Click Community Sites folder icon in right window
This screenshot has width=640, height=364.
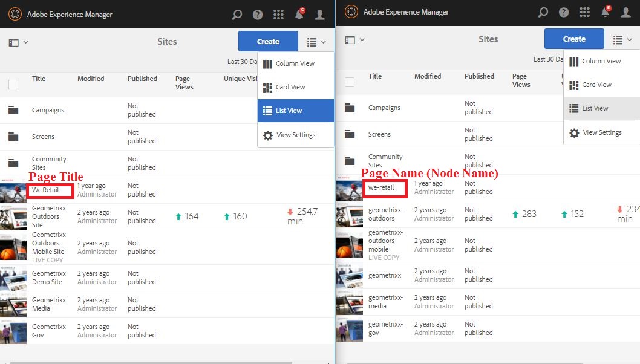pos(350,161)
